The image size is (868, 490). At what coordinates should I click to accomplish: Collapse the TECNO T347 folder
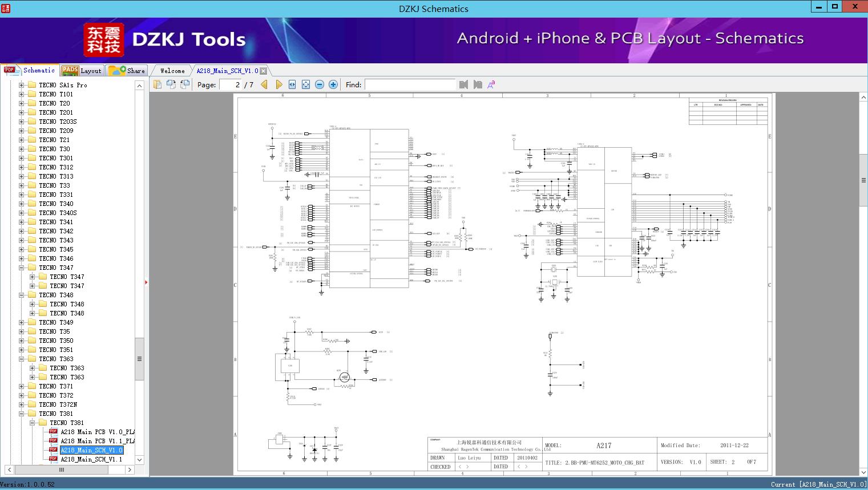[22, 268]
